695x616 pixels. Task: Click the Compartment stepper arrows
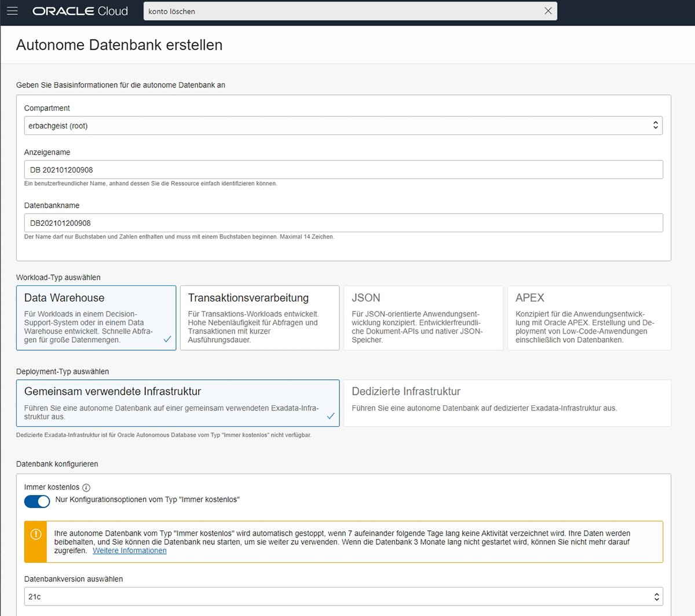655,125
